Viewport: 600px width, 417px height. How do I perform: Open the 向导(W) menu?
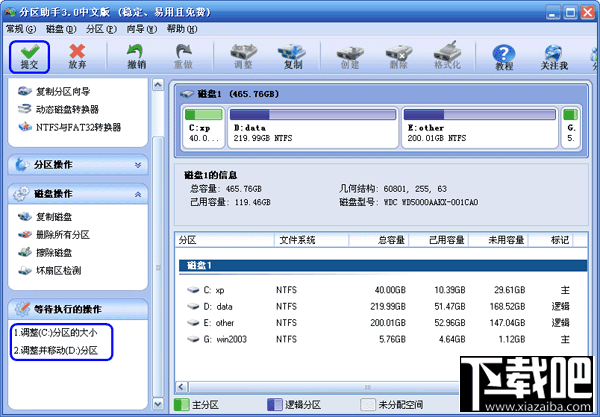[x=142, y=29]
